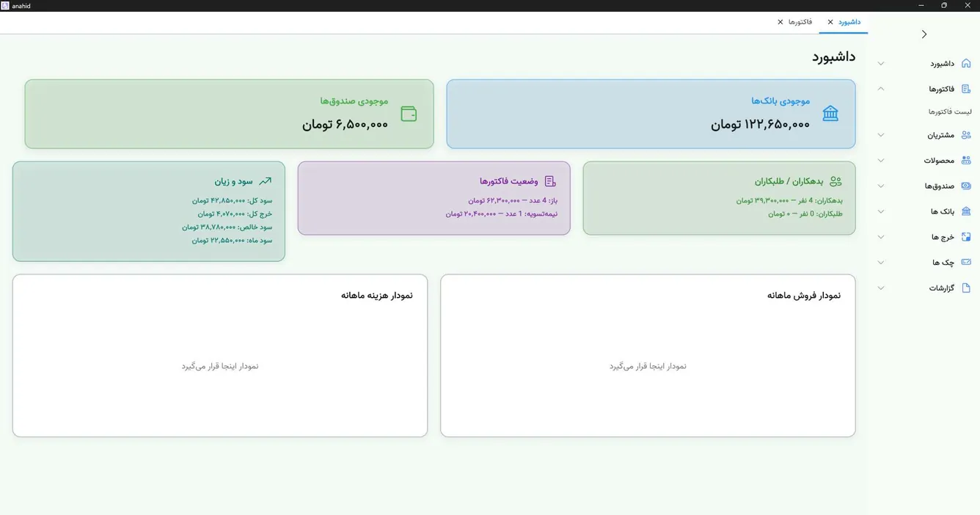The width and height of the screenshot is (980, 515).
Task: Select مشتریان label in sidebar
Action: (941, 135)
